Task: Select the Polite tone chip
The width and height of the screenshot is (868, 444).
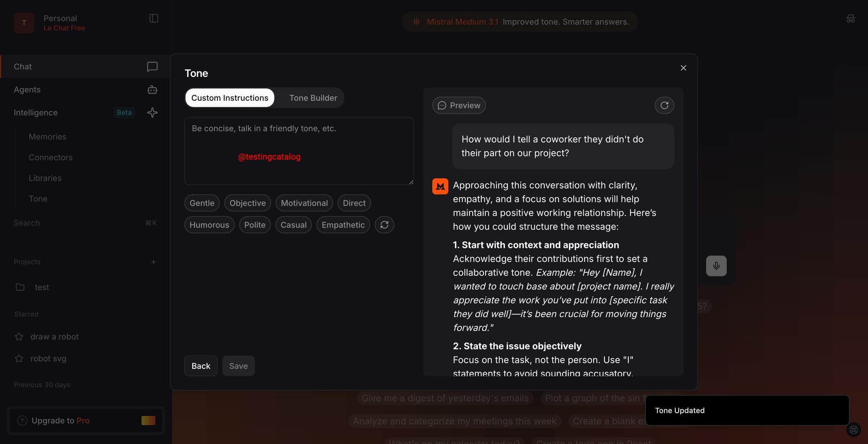Action: (255, 225)
